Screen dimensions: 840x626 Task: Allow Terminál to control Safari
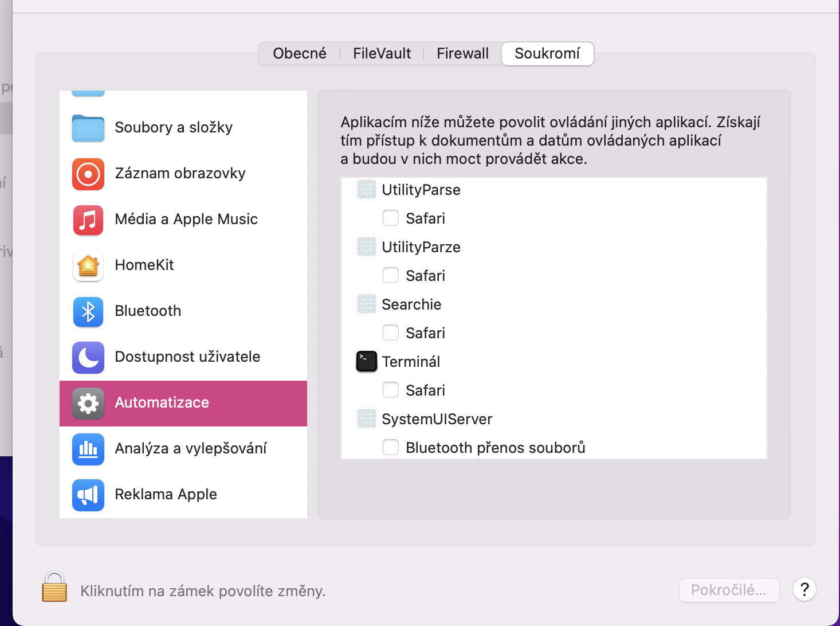click(x=391, y=390)
